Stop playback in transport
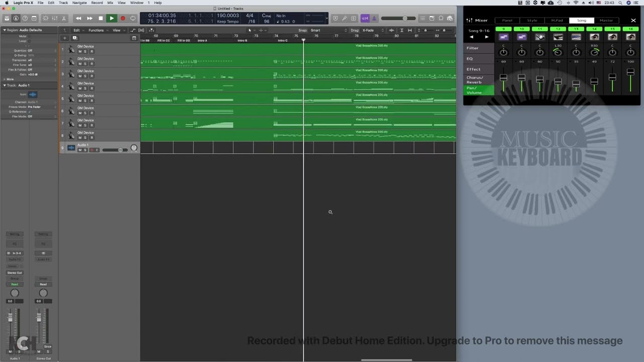Image resolution: width=644 pixels, height=362 pixels. click(101, 19)
